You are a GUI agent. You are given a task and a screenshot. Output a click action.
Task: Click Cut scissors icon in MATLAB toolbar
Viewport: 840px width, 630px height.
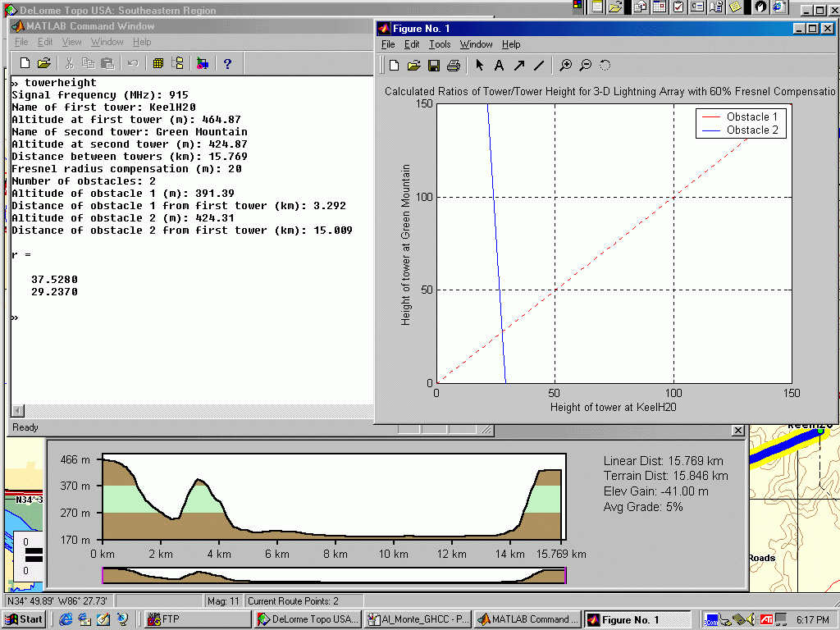[69, 63]
